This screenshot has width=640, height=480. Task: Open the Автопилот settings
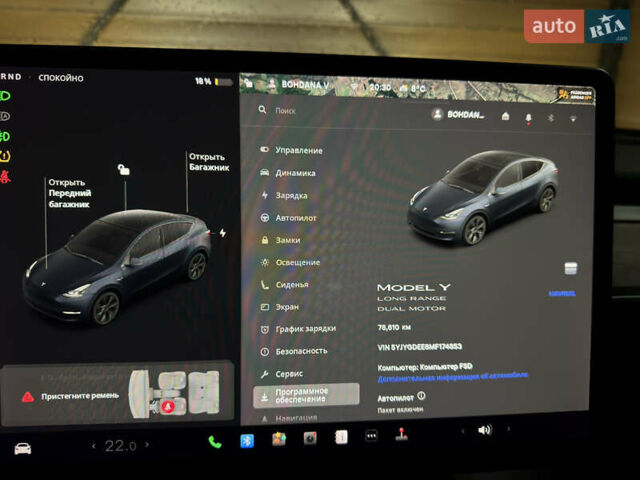click(x=289, y=218)
